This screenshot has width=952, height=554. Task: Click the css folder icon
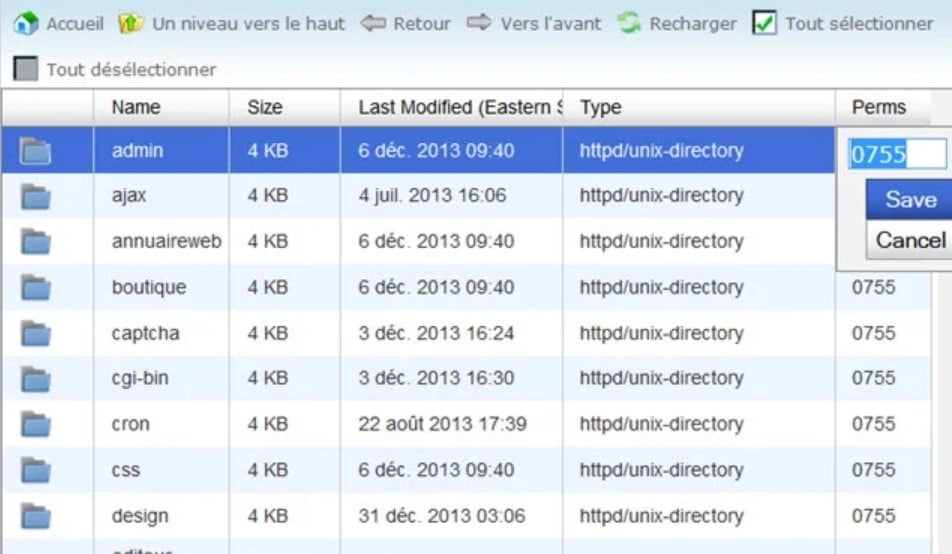[35, 470]
